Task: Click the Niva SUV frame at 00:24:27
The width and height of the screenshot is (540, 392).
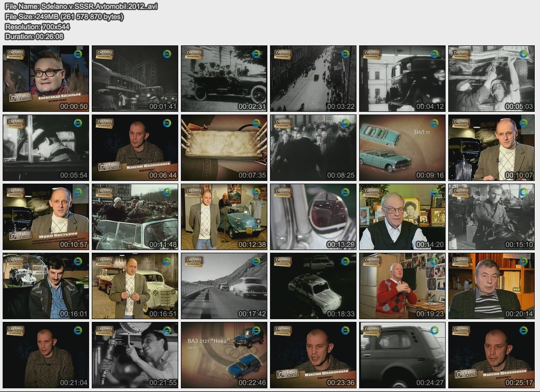Action: pos(402,355)
